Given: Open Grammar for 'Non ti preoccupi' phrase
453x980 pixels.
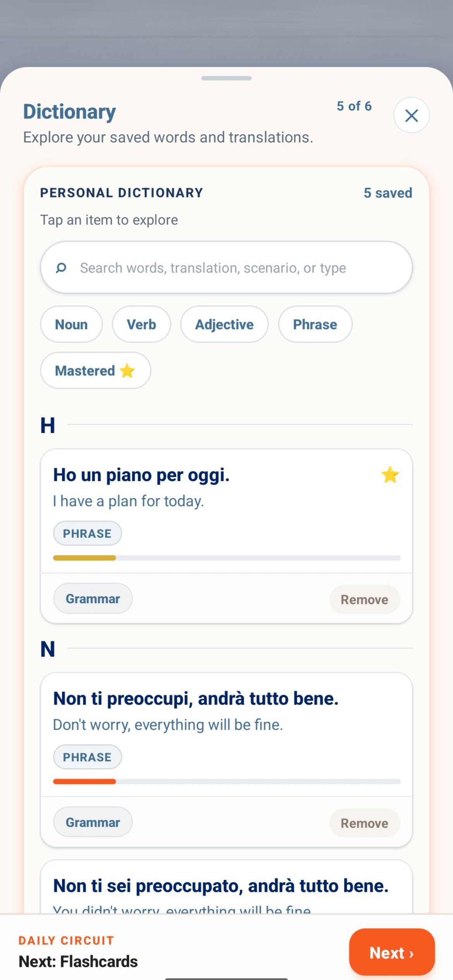Looking at the screenshot, I should [x=93, y=822].
